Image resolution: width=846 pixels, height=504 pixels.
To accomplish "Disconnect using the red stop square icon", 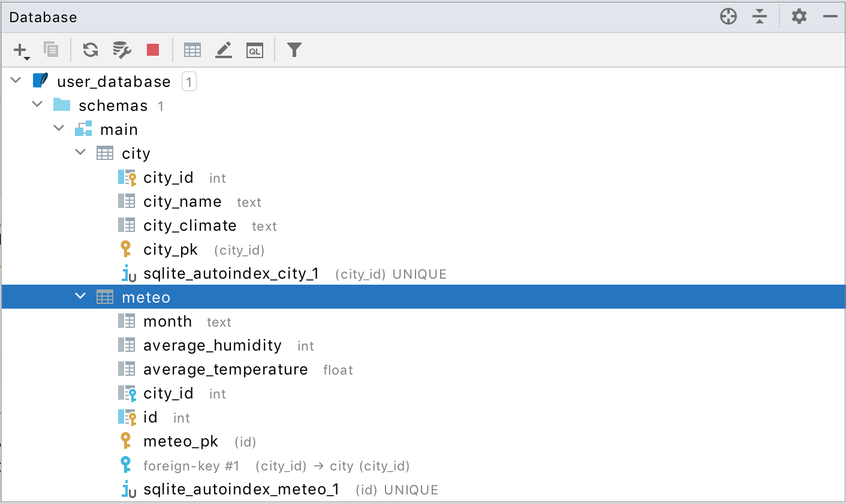I will (x=153, y=50).
